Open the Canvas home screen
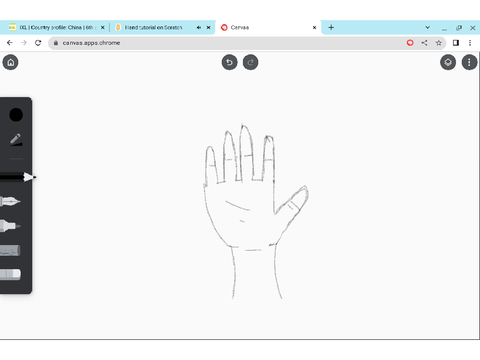480x360 pixels. click(x=11, y=62)
